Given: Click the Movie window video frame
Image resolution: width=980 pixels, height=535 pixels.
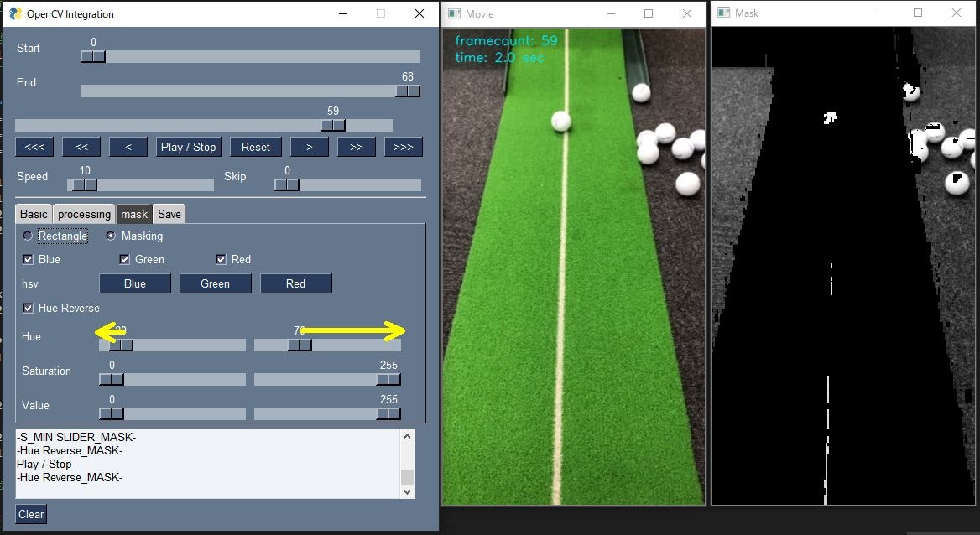Looking at the screenshot, I should pyautogui.click(x=574, y=267).
